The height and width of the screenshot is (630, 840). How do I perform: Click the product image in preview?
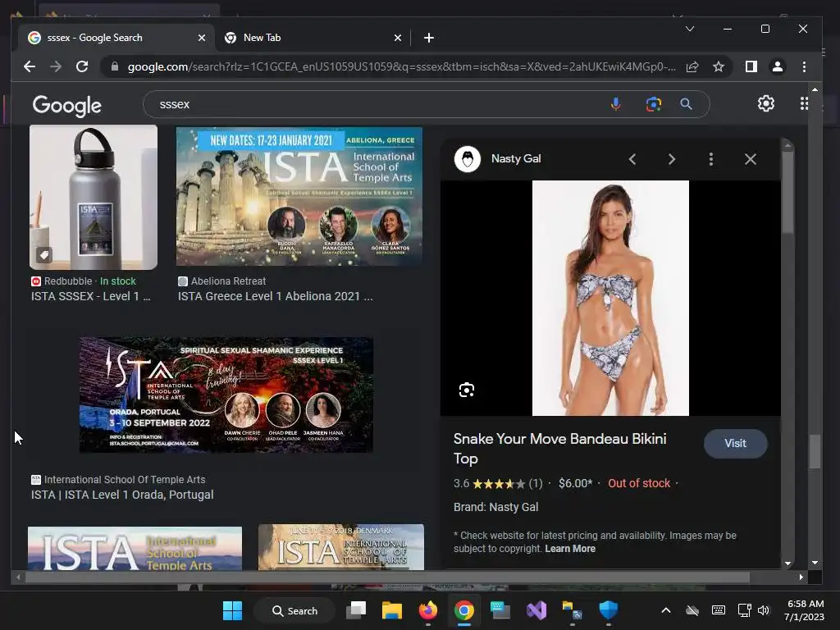click(x=610, y=298)
